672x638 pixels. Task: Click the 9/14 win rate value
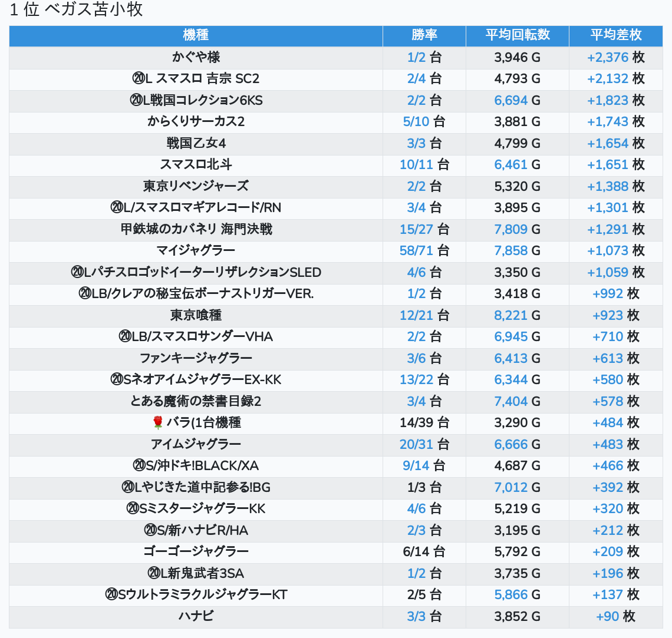(x=424, y=465)
